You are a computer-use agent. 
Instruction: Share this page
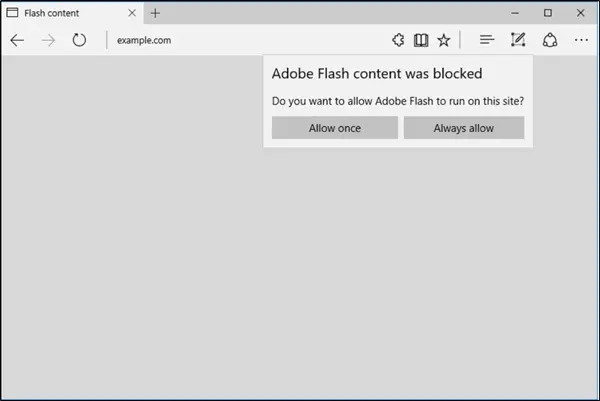pos(550,40)
